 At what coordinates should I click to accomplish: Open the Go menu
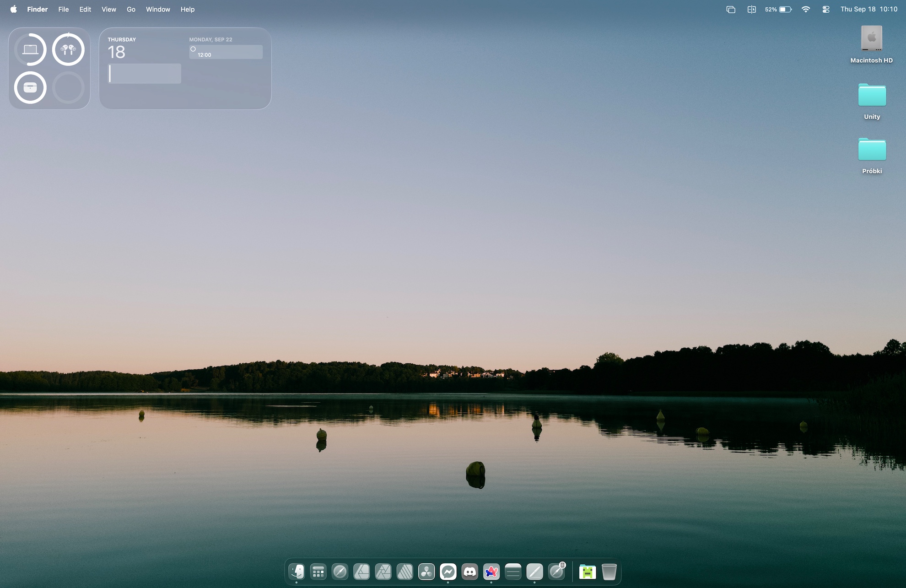coord(131,9)
